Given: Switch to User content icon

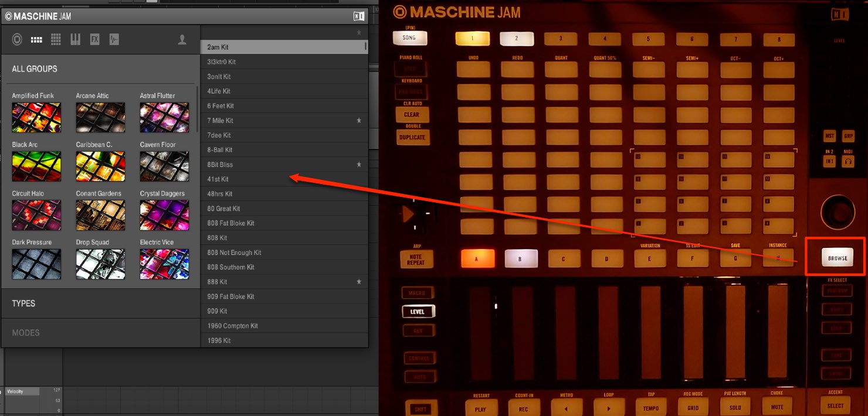Looking at the screenshot, I should point(182,40).
